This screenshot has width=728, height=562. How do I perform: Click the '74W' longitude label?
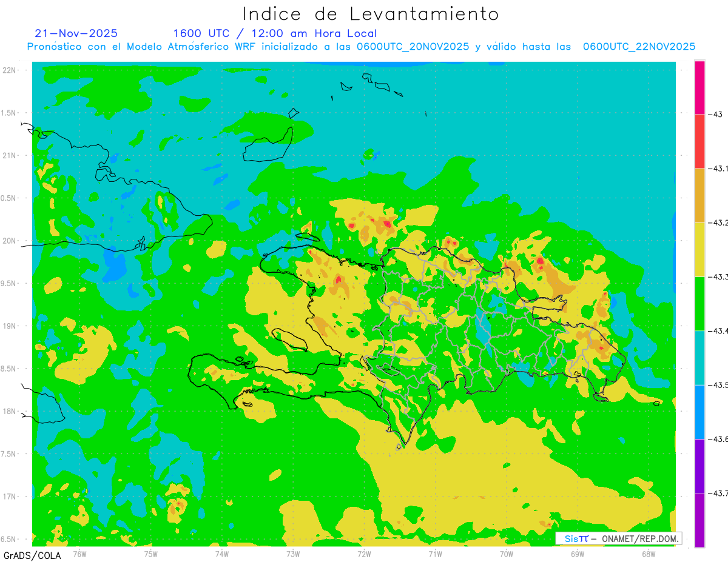tap(222, 554)
